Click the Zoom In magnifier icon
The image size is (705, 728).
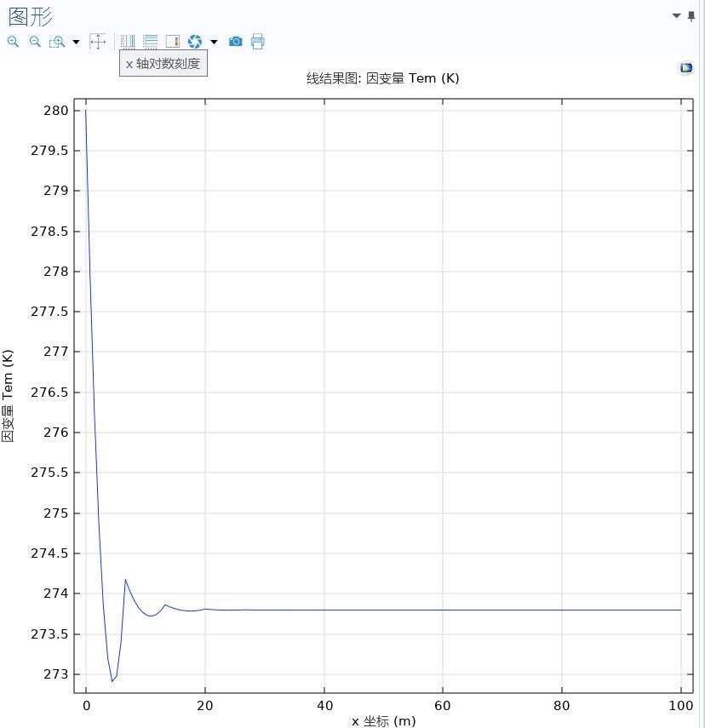click(x=13, y=42)
